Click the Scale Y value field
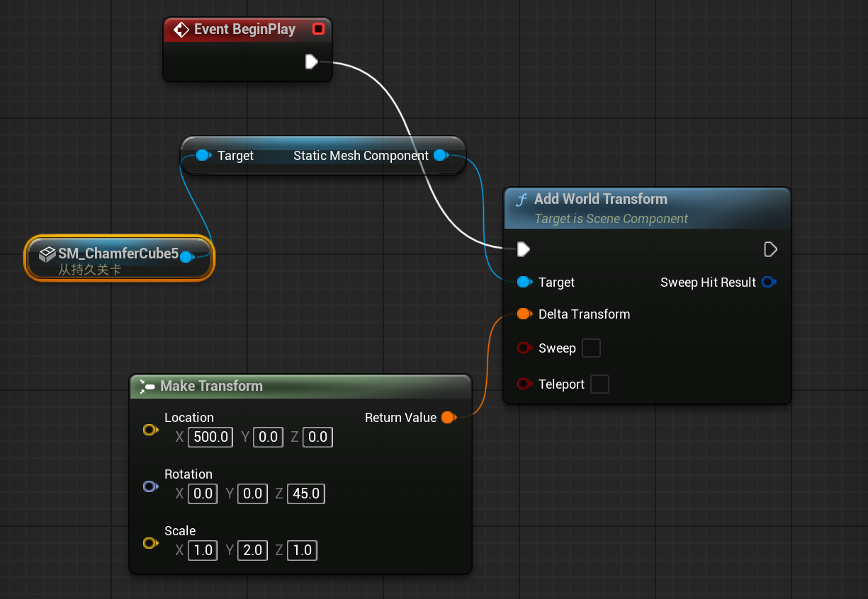 coord(254,550)
